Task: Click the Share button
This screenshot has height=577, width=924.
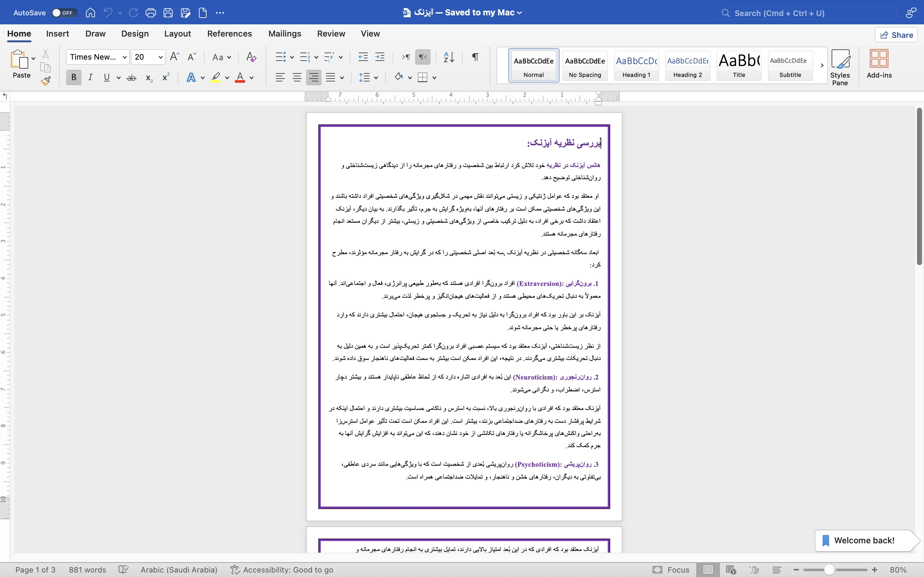Action: tap(896, 35)
